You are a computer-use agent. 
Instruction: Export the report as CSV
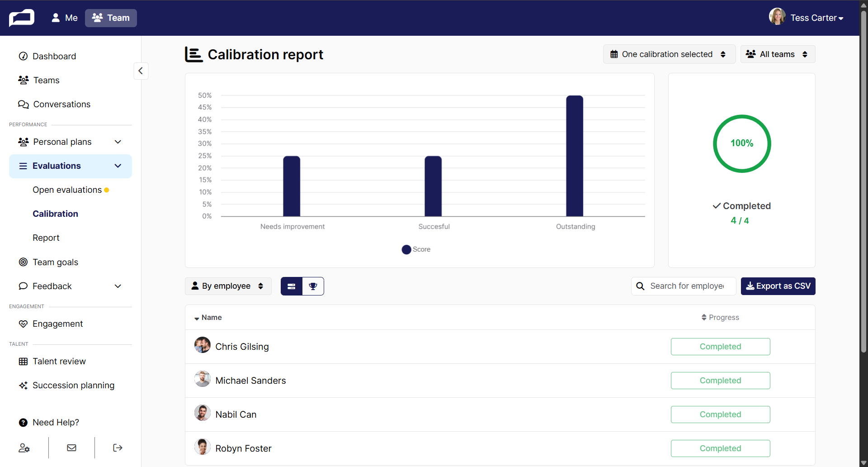tap(778, 286)
